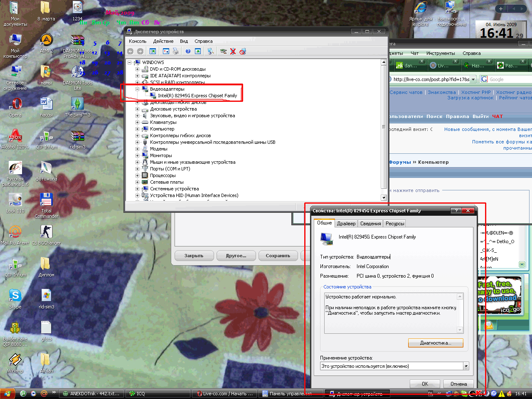Viewport: 532px width, 399px height.
Task: Click the Отмена button in properties dialog
Action: click(x=458, y=384)
